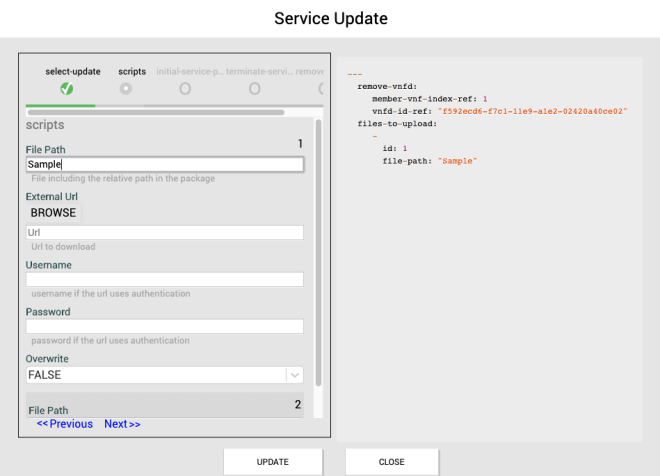The width and height of the screenshot is (660, 476).
Task: Open the Overwrite dropdown arrow
Action: pyautogui.click(x=295, y=375)
